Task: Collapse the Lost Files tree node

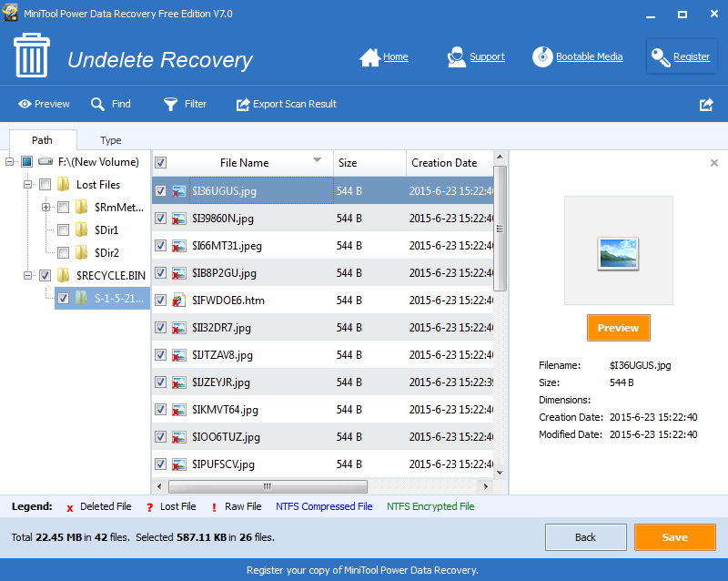Action: (x=28, y=185)
